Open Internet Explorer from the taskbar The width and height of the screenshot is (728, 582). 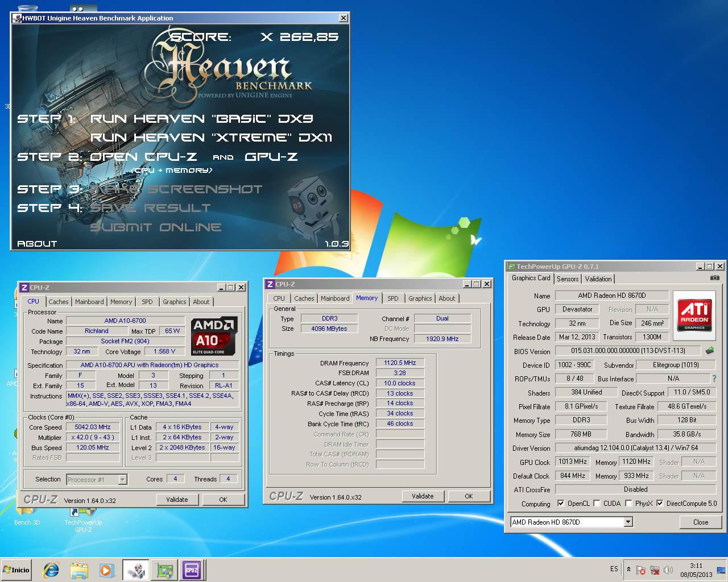pos(52,570)
